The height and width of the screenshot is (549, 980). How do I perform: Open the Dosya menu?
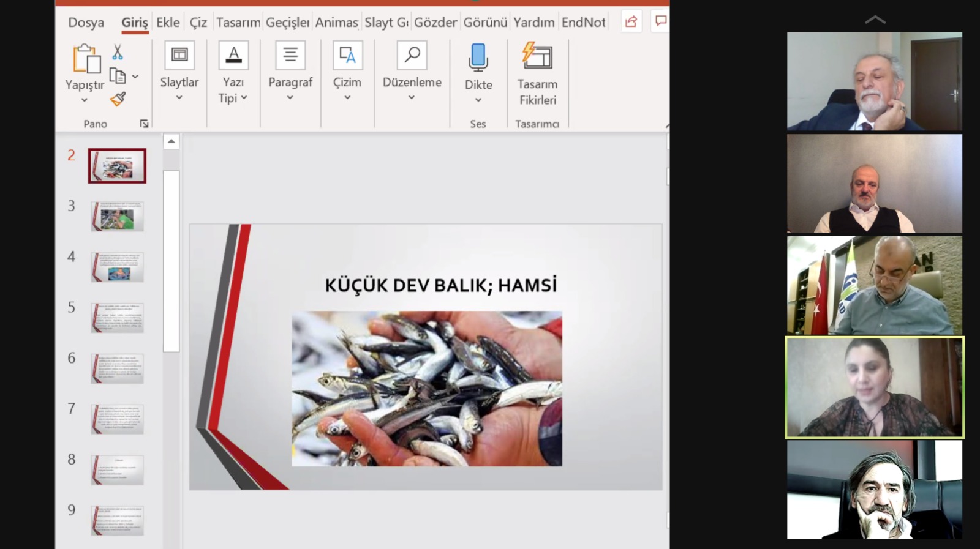[x=86, y=23]
